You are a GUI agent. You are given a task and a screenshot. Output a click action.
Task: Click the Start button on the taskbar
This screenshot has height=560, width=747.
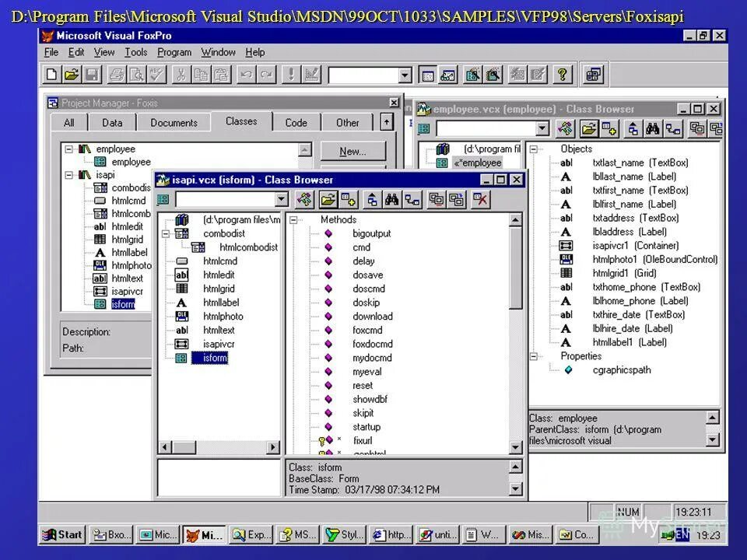(62, 535)
